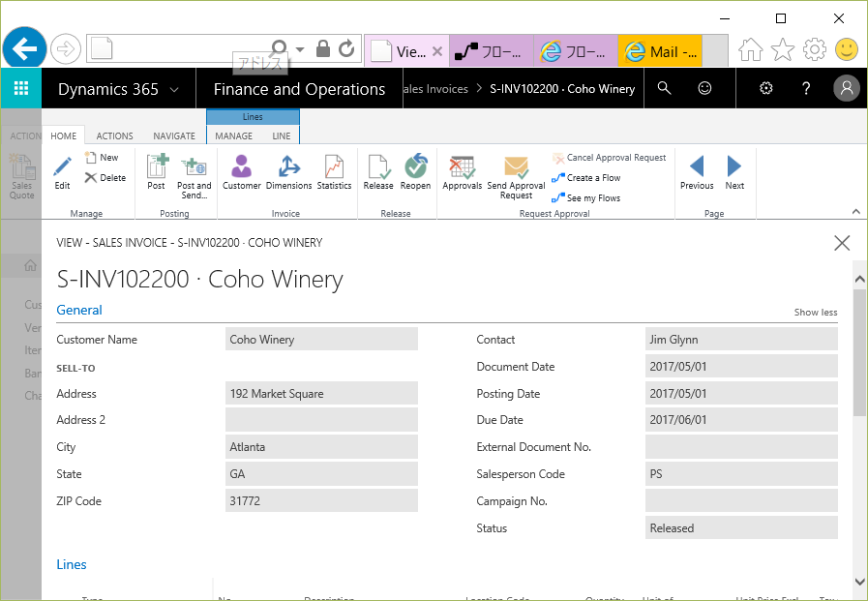This screenshot has height=601, width=868.
Task: Open browser favorites star
Action: [x=783, y=49]
